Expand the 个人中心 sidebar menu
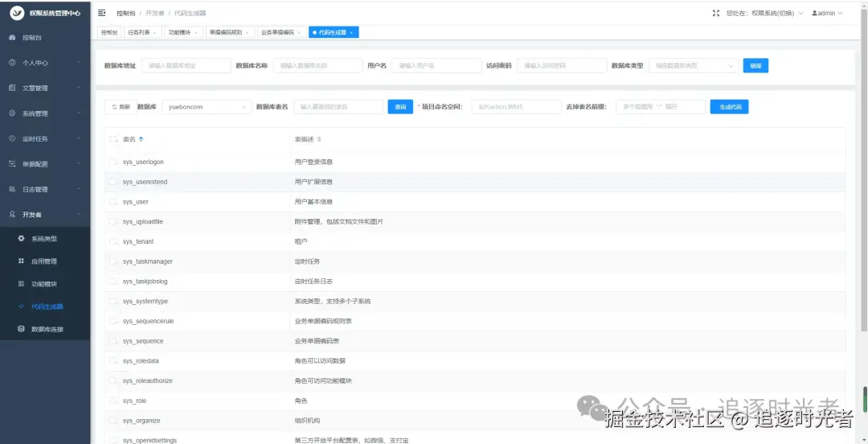 coord(79,63)
